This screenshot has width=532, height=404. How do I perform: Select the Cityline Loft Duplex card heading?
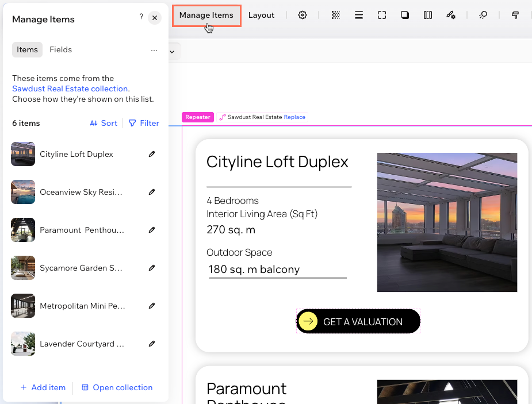coord(278,161)
